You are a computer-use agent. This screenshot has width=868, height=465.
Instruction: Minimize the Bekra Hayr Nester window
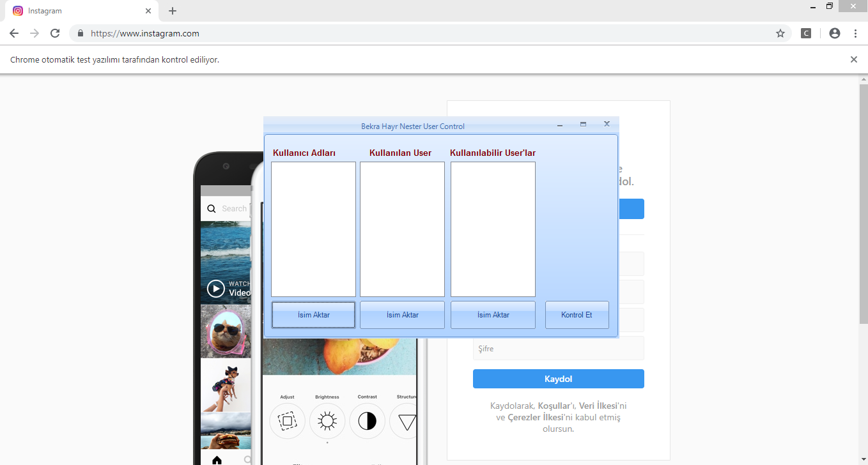pyautogui.click(x=560, y=125)
